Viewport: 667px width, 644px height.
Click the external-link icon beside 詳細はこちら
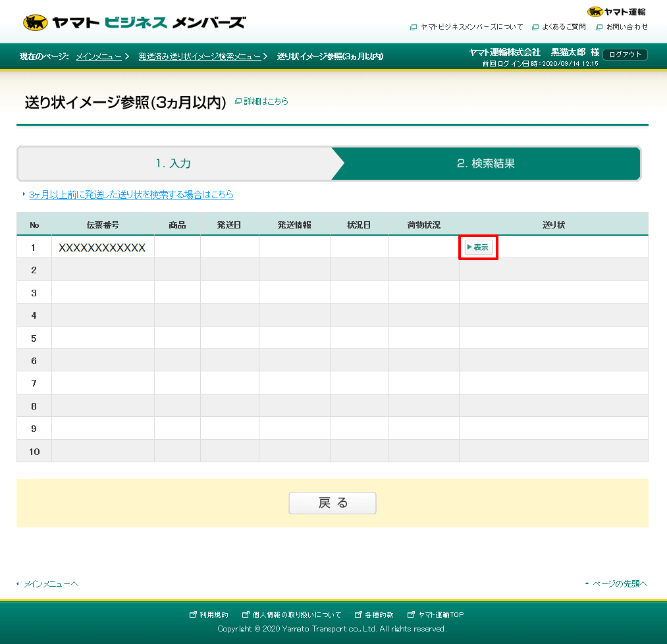click(238, 101)
